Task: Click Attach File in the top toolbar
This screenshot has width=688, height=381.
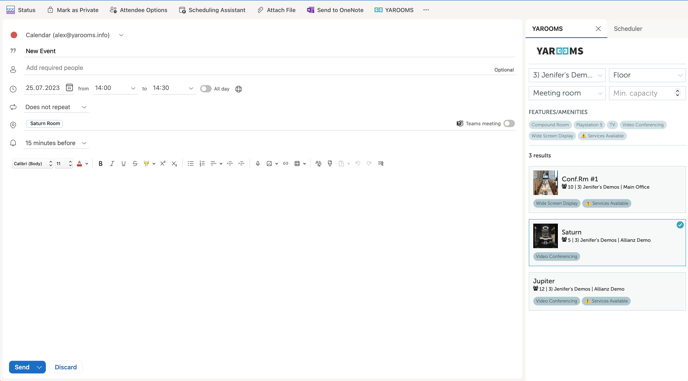Action: tap(276, 10)
